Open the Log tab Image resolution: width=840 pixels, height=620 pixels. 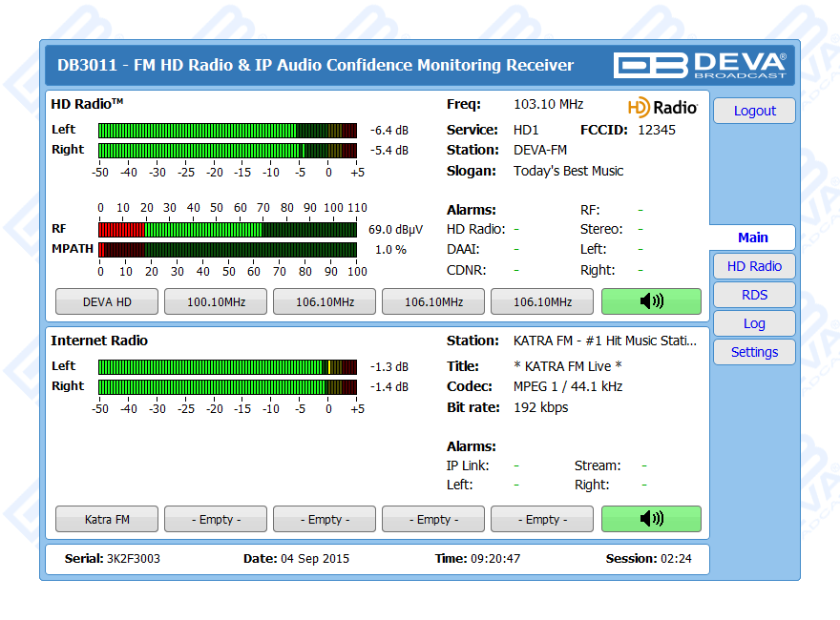pyautogui.click(x=754, y=323)
